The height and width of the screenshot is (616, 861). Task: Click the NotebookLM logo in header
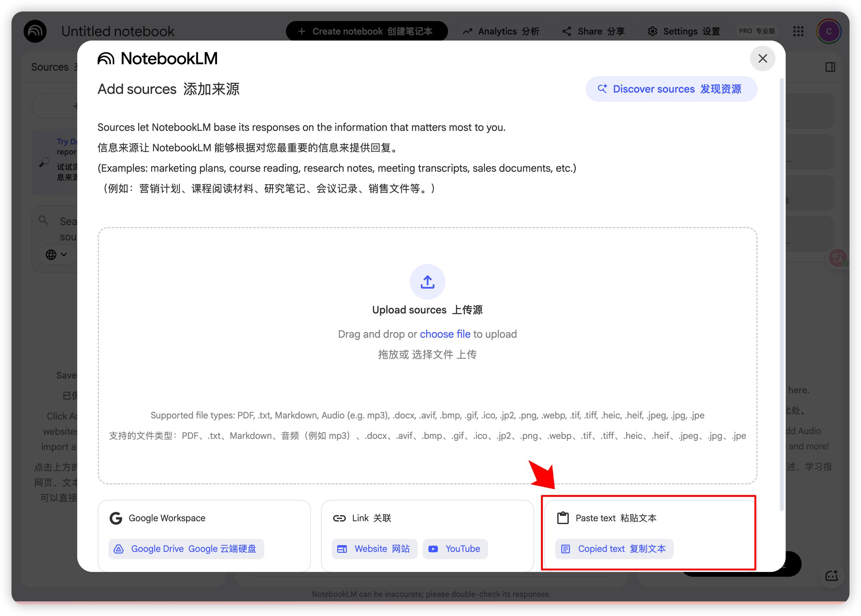[35, 31]
